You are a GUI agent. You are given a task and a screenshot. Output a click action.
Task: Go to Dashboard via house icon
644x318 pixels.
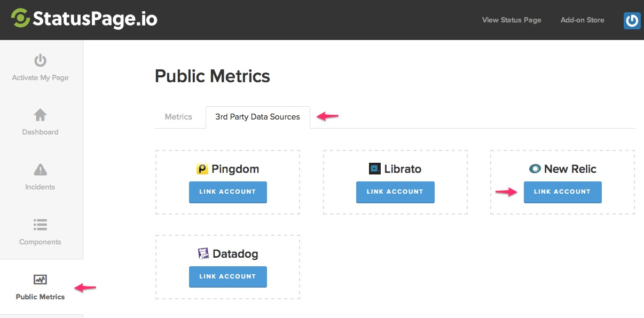point(40,115)
